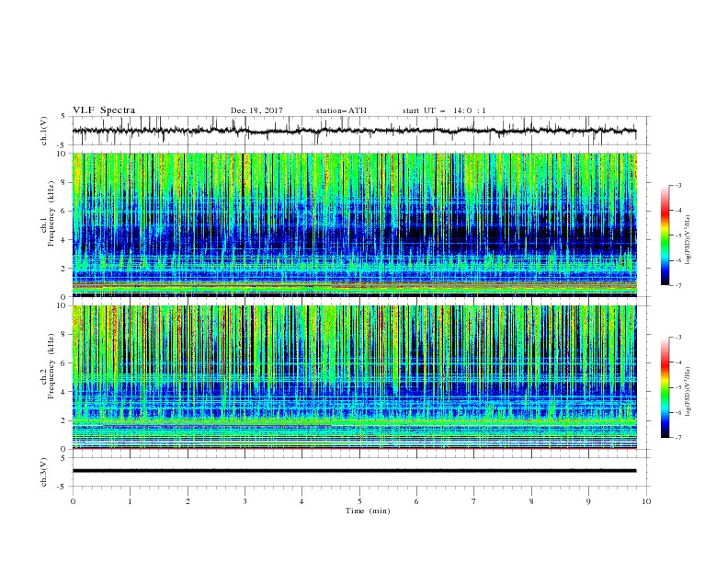Click time axis tick label "1"
728x563 pixels.
click(x=130, y=501)
